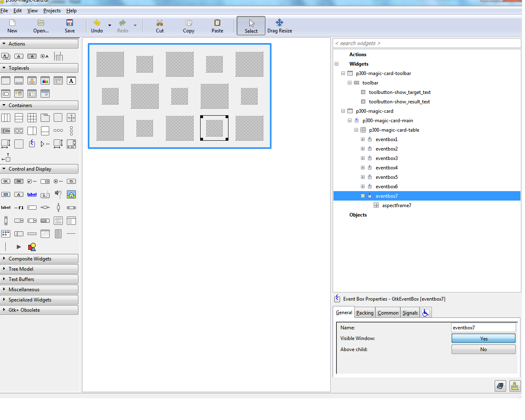Open the File menu
The width and height of the screenshot is (525, 420).
click(x=4, y=11)
